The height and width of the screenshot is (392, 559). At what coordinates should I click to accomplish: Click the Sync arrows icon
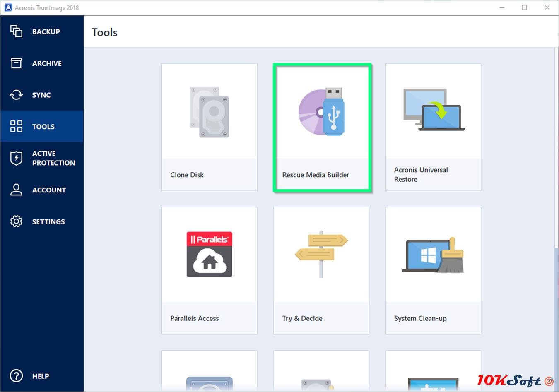point(16,95)
